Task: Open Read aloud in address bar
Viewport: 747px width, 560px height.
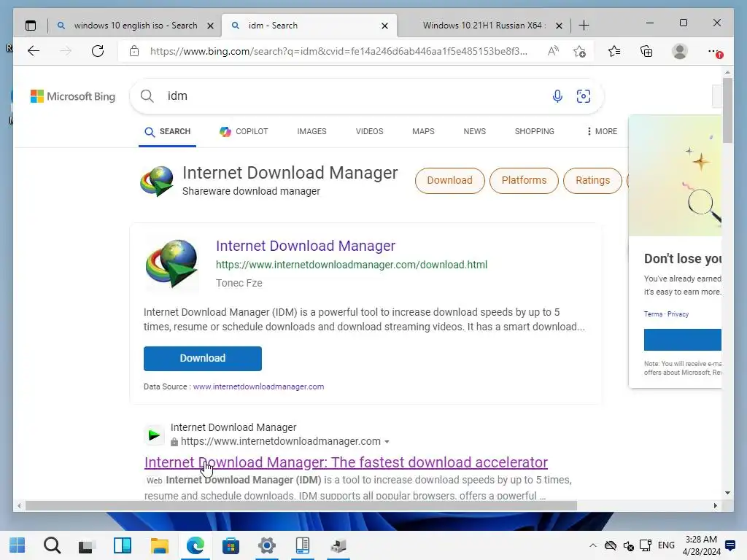Action: click(553, 51)
